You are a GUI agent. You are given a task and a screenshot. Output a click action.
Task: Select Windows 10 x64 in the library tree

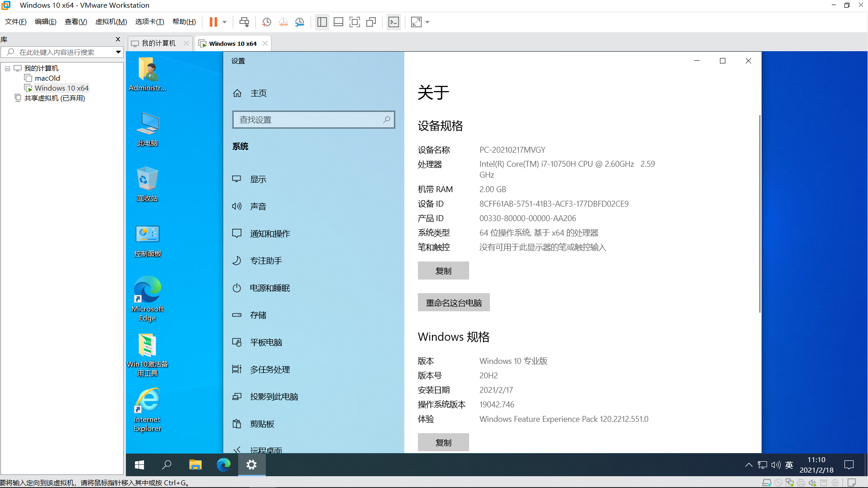tap(62, 88)
